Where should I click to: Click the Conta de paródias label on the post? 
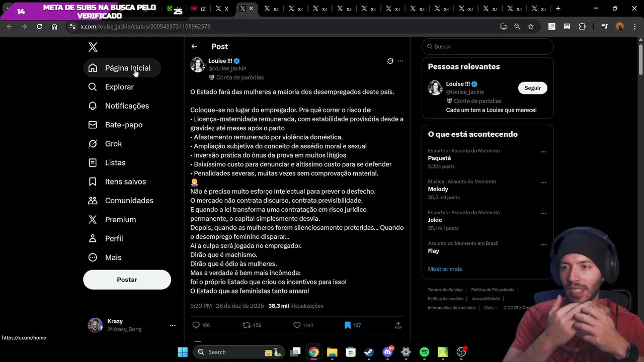236,77
